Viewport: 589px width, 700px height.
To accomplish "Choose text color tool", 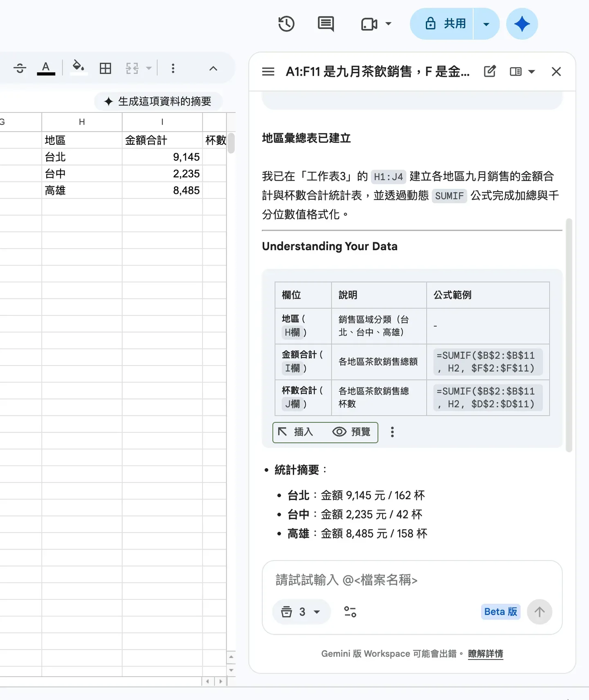I will (x=46, y=68).
